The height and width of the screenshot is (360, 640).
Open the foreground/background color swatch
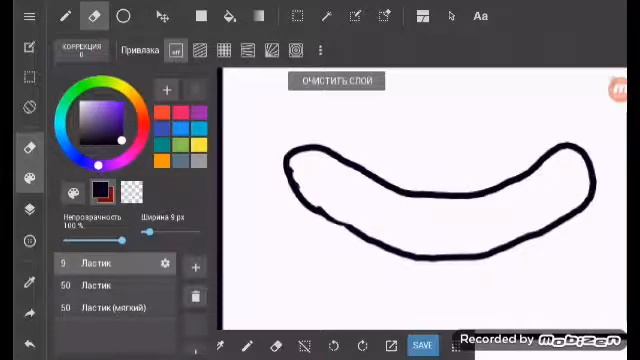click(x=103, y=192)
